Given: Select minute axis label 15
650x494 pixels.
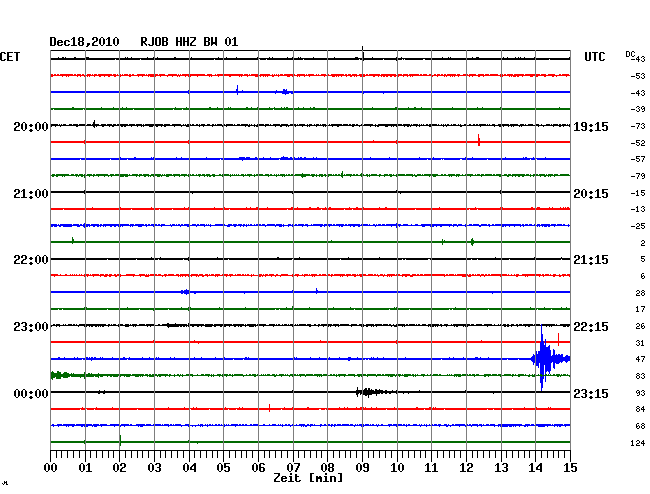Looking at the screenshot, I should tap(570, 468).
